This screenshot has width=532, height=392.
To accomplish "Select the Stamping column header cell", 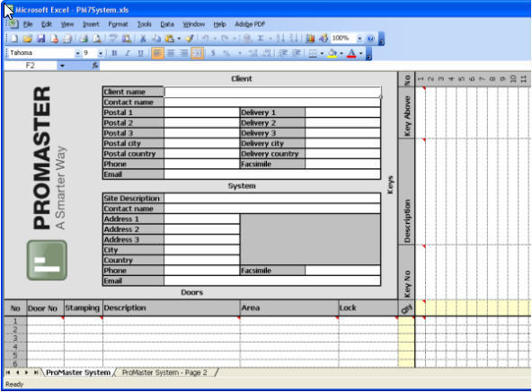I will tap(83, 308).
